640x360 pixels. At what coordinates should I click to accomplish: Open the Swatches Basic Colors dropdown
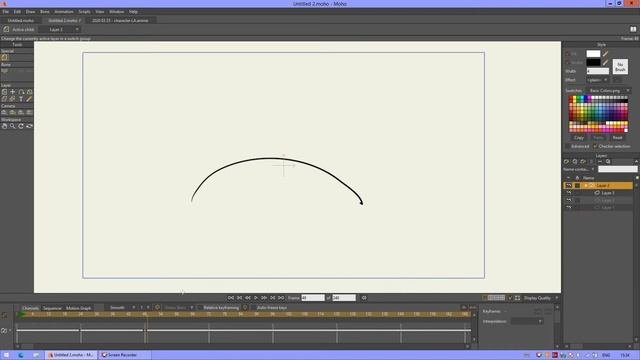pos(610,91)
